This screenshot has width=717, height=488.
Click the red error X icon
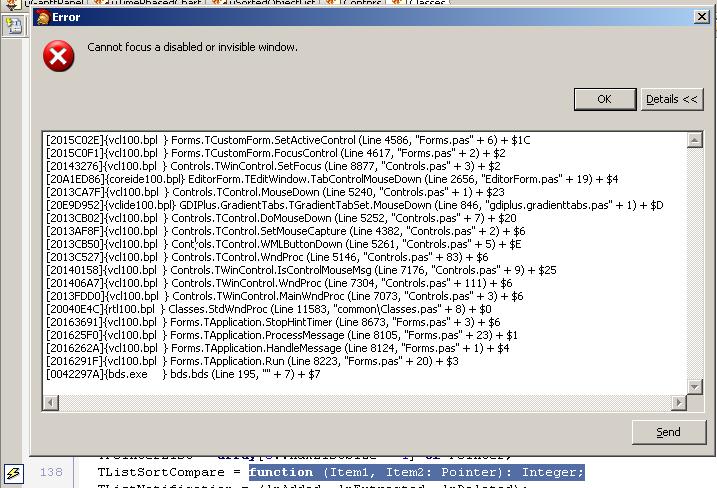pyautogui.click(x=58, y=56)
